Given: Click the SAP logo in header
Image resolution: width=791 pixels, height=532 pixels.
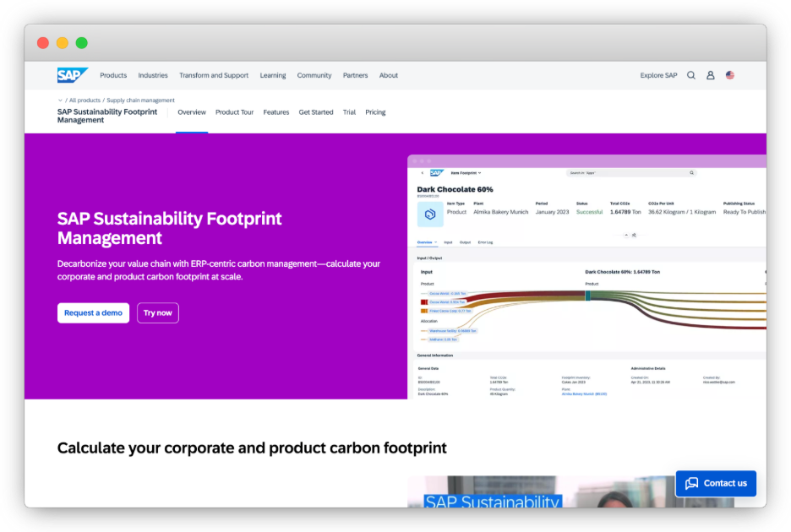Looking at the screenshot, I should click(x=72, y=75).
